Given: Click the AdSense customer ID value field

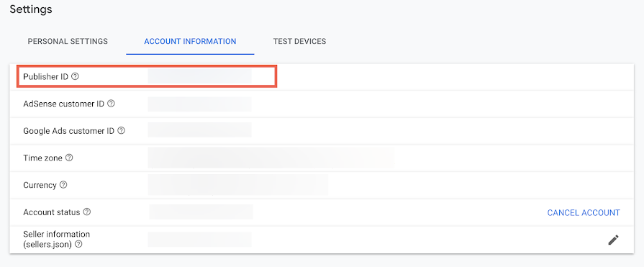Looking at the screenshot, I should pos(199,104).
